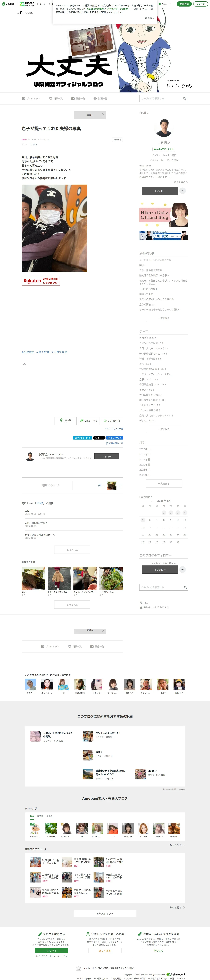Open 一覧を見る under 最新の記事
210x980 pixels.
coord(164,318)
